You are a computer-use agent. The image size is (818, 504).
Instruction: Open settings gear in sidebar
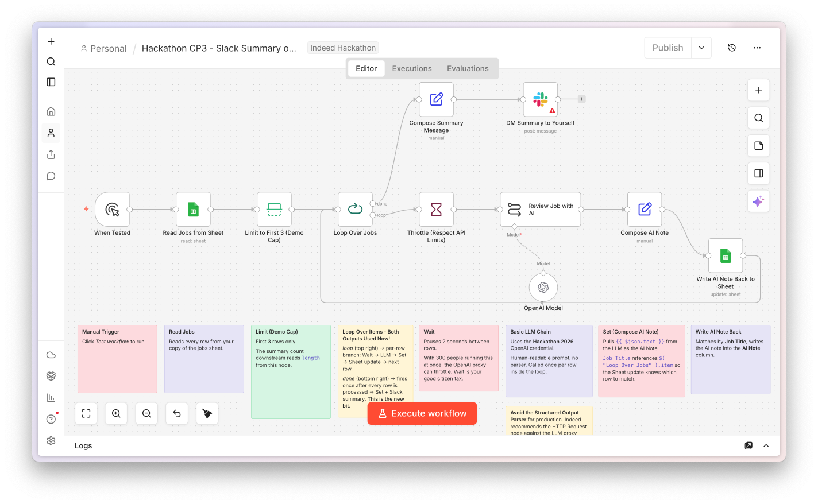[x=51, y=440]
